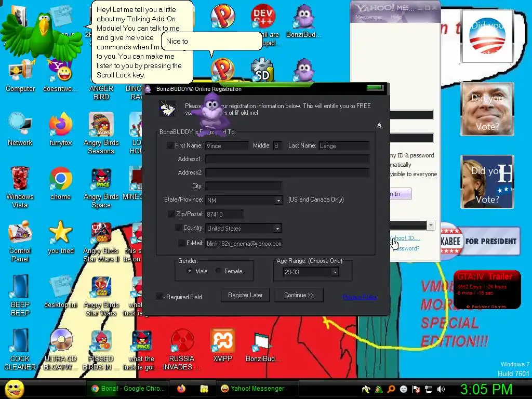The height and width of the screenshot is (399, 532).
Task: Click the Sign In button in Yahoo Messenger
Action: [x=401, y=194]
